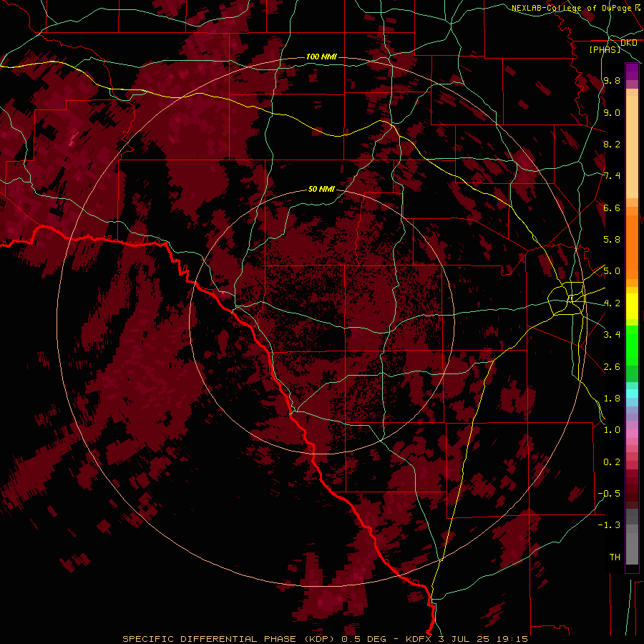Image resolution: width=644 pixels, height=644 pixels.
Task: Click the -1.3 value on the color scale
Action: [609, 525]
